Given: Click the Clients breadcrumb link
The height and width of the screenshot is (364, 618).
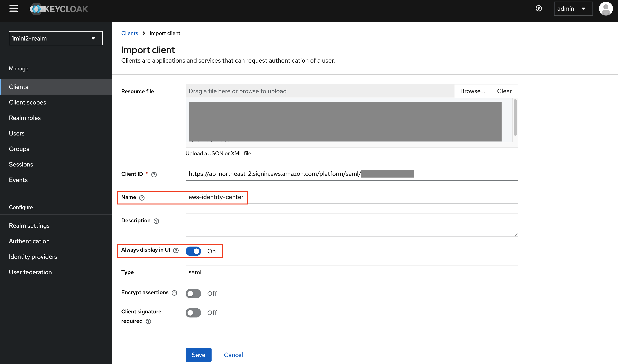Looking at the screenshot, I should pyautogui.click(x=129, y=33).
